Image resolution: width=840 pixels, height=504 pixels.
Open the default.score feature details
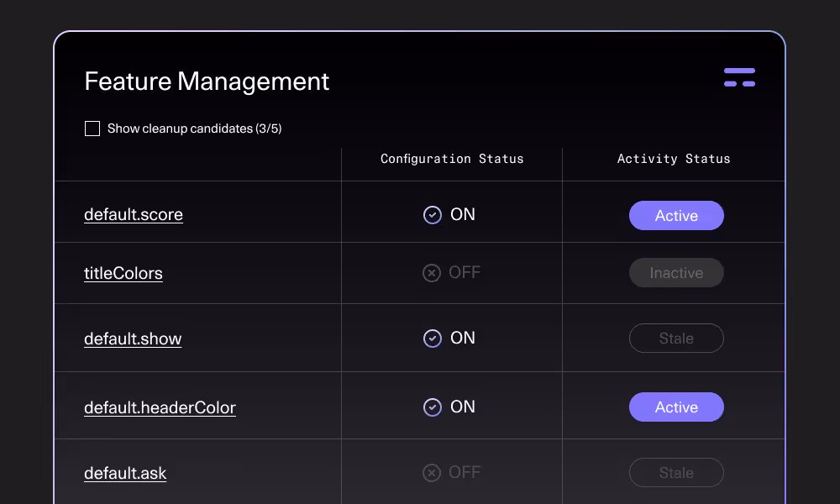tap(133, 215)
